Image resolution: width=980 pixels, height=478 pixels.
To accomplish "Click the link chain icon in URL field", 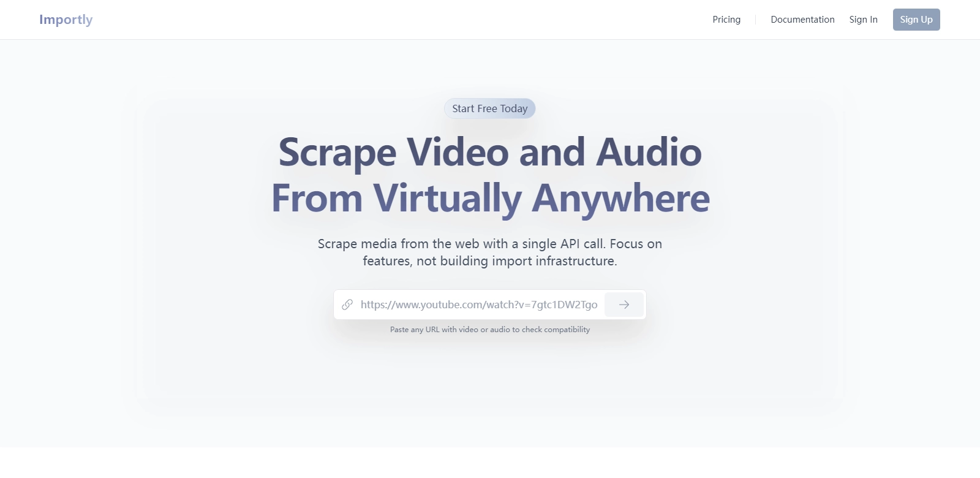I will pyautogui.click(x=347, y=305).
